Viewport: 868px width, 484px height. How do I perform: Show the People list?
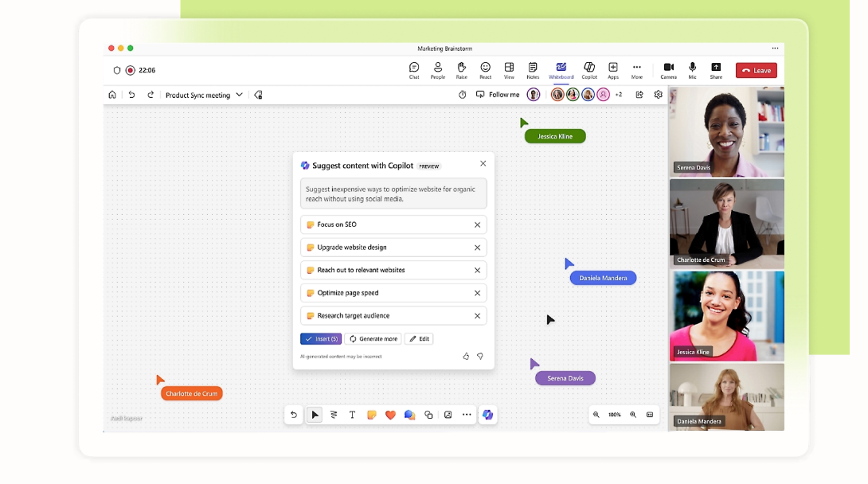(x=437, y=70)
